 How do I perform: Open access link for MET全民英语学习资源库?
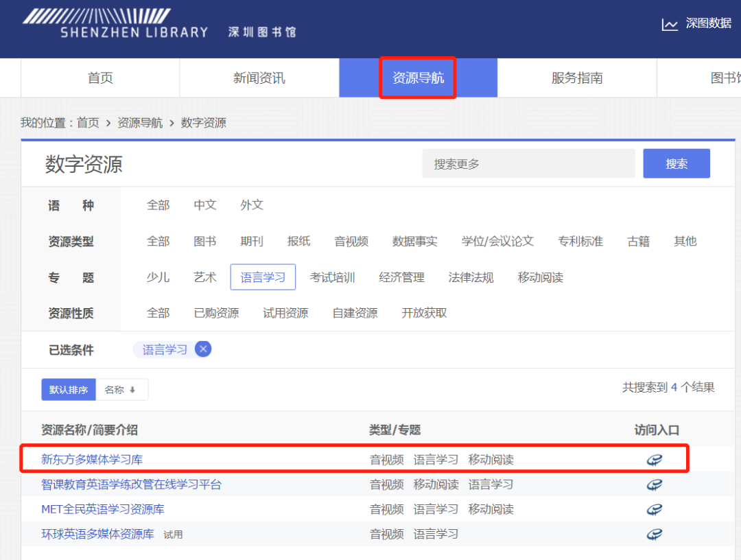coord(655,509)
